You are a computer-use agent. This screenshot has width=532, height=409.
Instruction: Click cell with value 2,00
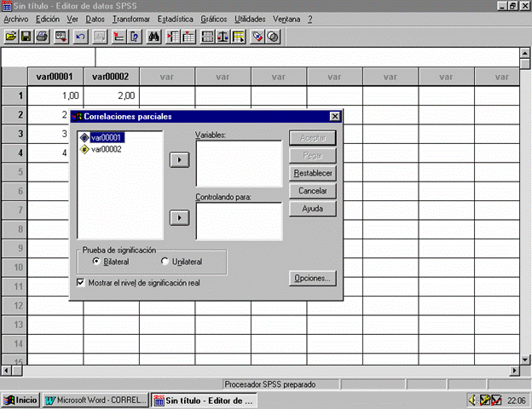pyautogui.click(x=111, y=95)
